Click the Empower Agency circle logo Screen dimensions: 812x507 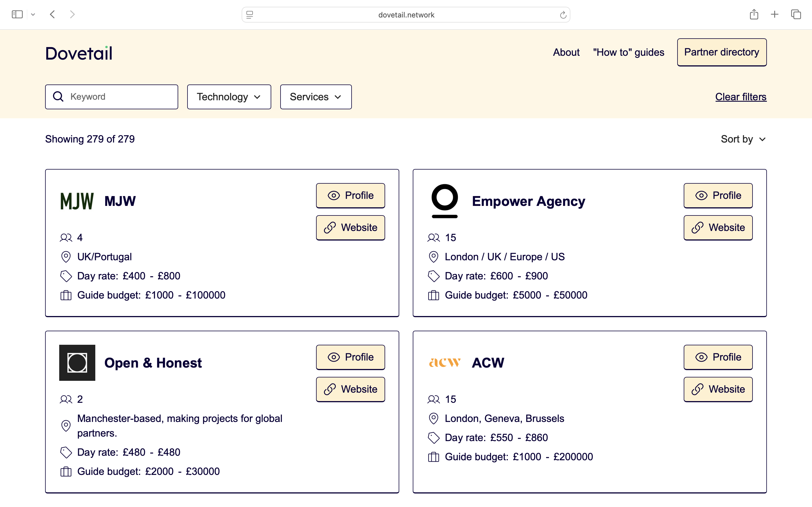(445, 201)
